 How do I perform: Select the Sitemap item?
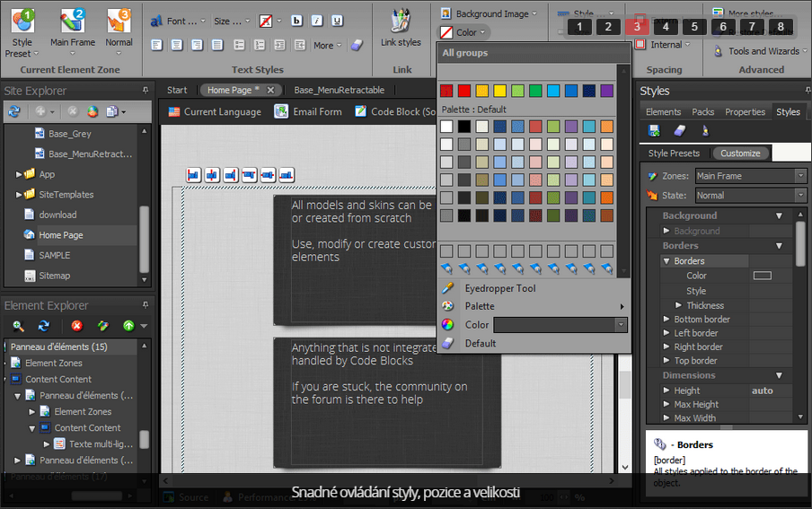[55, 276]
